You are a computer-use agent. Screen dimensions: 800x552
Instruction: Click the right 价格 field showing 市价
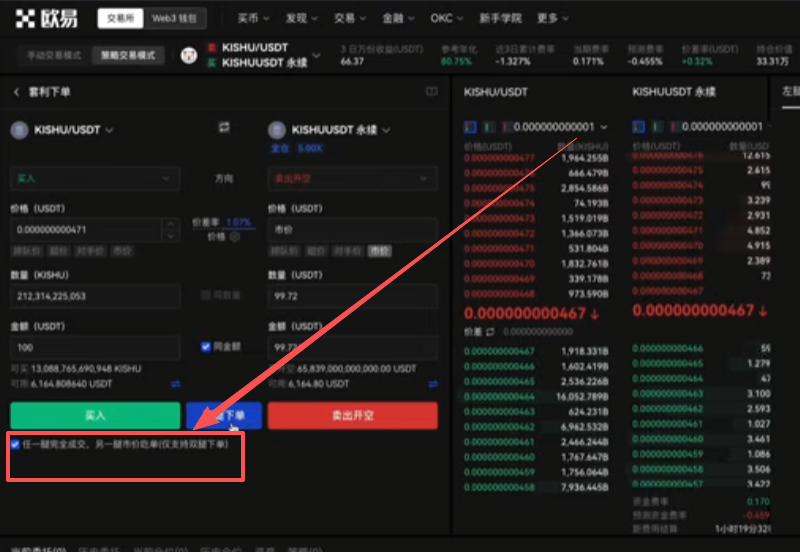click(x=353, y=230)
